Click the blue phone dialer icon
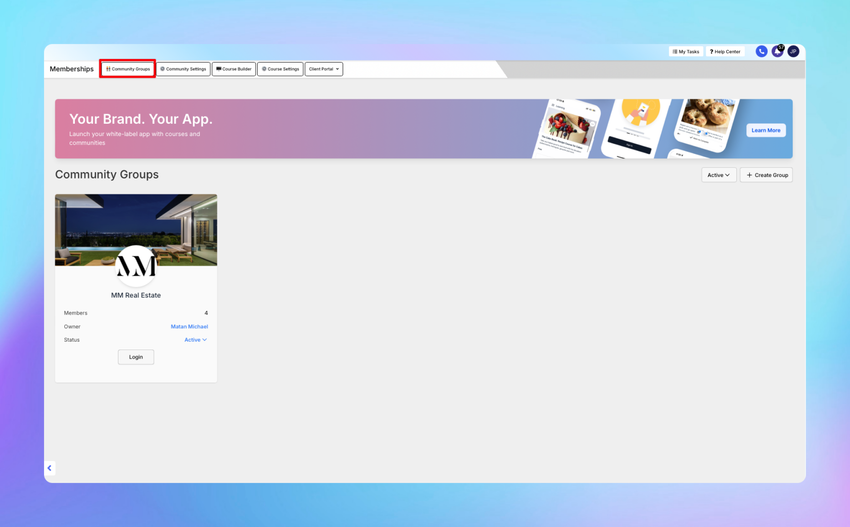 [x=761, y=52]
